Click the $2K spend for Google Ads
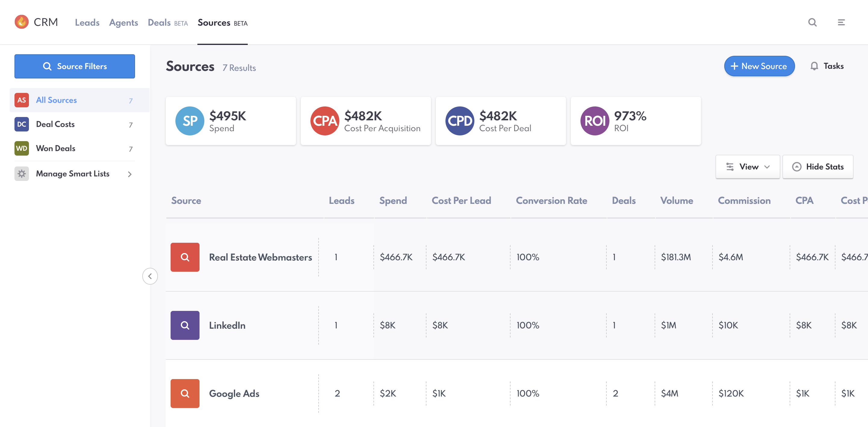 click(x=388, y=393)
